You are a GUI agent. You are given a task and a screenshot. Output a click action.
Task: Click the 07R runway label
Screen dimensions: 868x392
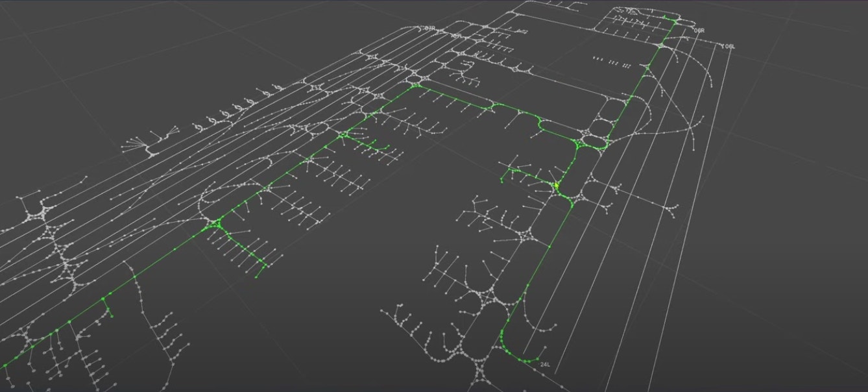[x=429, y=29]
